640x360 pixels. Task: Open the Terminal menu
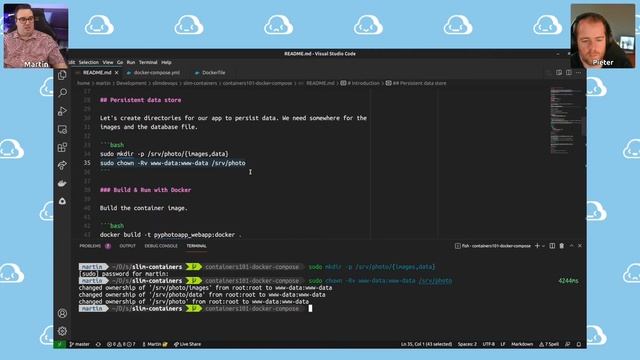pyautogui.click(x=148, y=62)
